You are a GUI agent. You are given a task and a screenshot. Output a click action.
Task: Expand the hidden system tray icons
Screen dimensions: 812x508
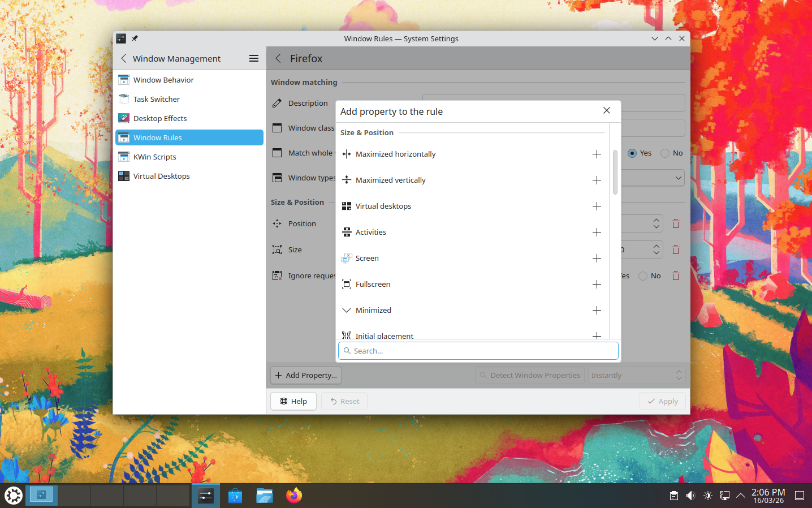coord(741,496)
